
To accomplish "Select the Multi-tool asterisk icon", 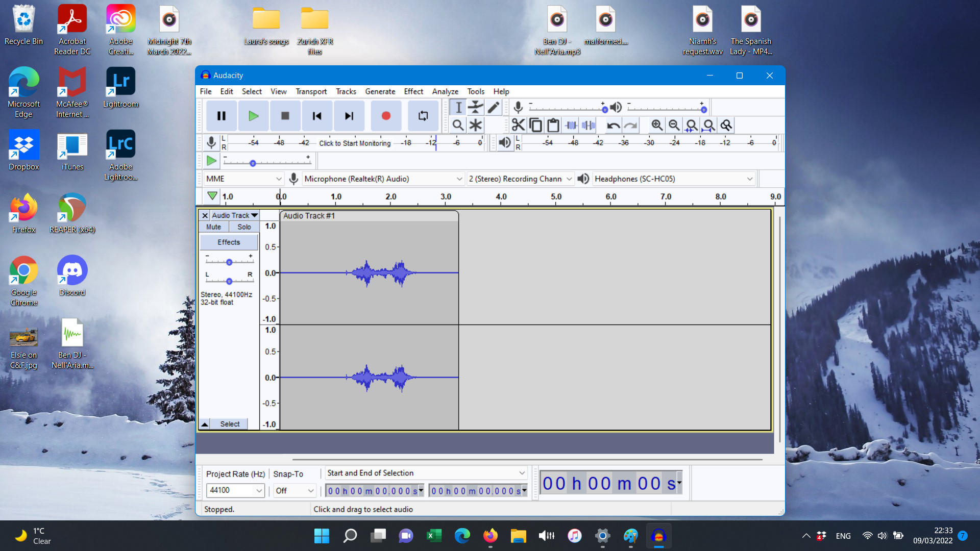I will (476, 125).
